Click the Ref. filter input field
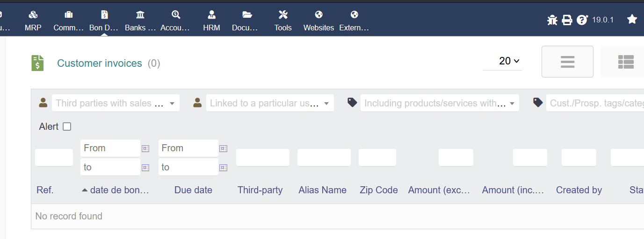 click(54, 158)
